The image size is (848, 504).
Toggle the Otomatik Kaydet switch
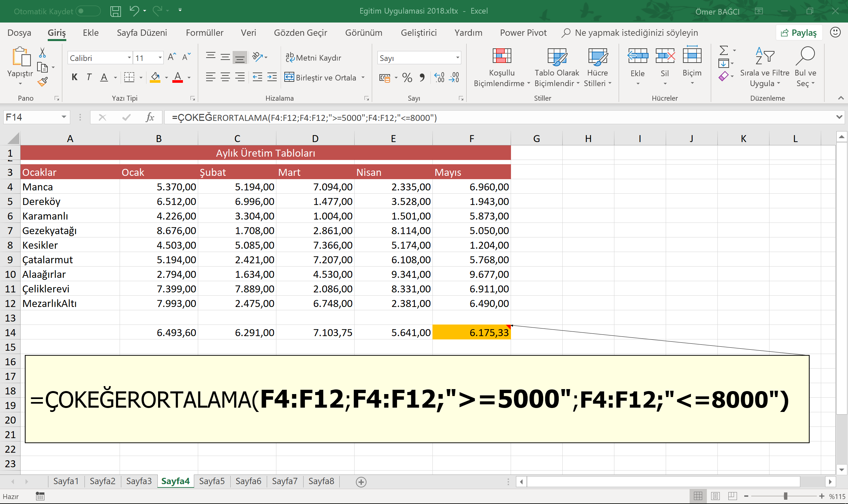pyautogui.click(x=87, y=11)
